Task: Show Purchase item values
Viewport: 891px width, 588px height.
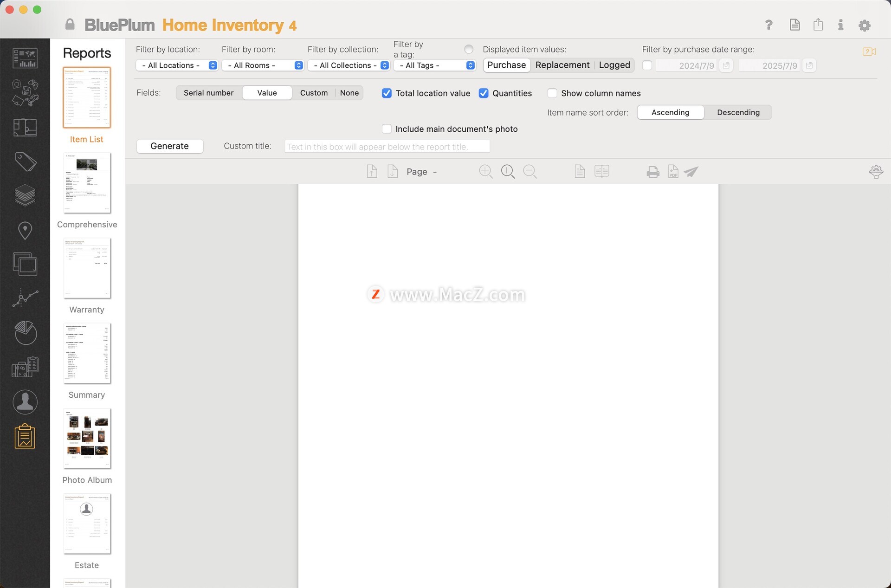Action: click(507, 65)
